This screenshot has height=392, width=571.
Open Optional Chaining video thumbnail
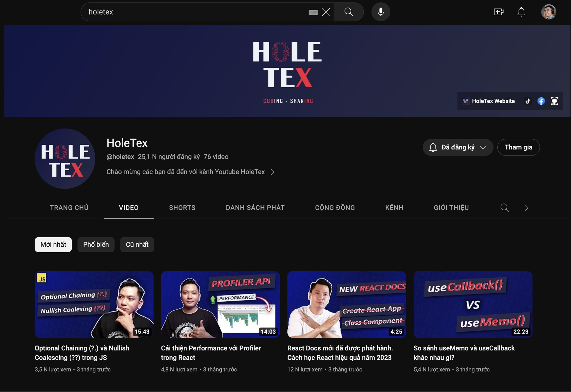(x=94, y=304)
